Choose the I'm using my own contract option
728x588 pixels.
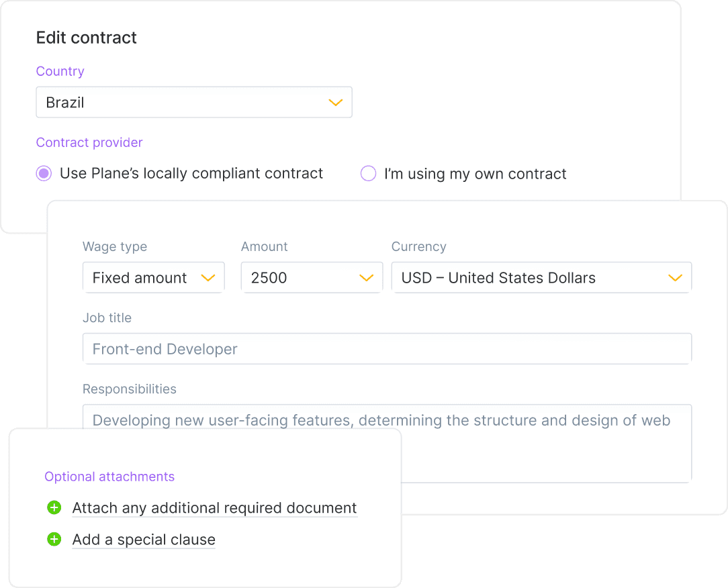(x=369, y=174)
